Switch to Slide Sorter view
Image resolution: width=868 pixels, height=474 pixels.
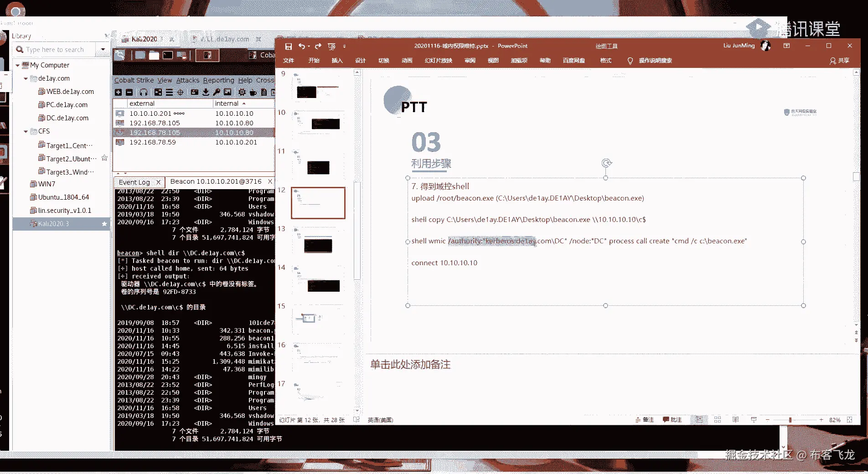tap(718, 420)
